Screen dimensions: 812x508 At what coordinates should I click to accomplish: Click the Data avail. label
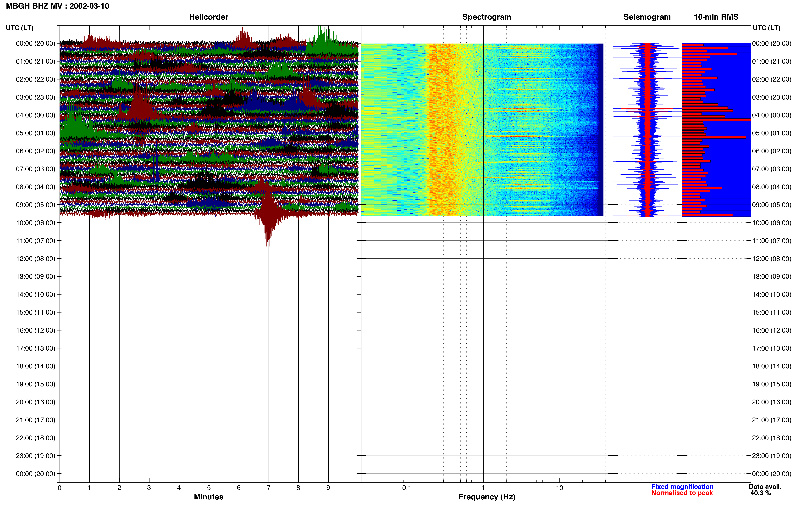tap(765, 486)
